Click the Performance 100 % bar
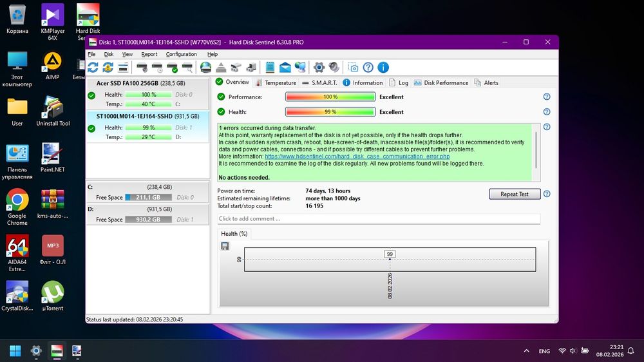The height and width of the screenshot is (362, 644). point(330,97)
